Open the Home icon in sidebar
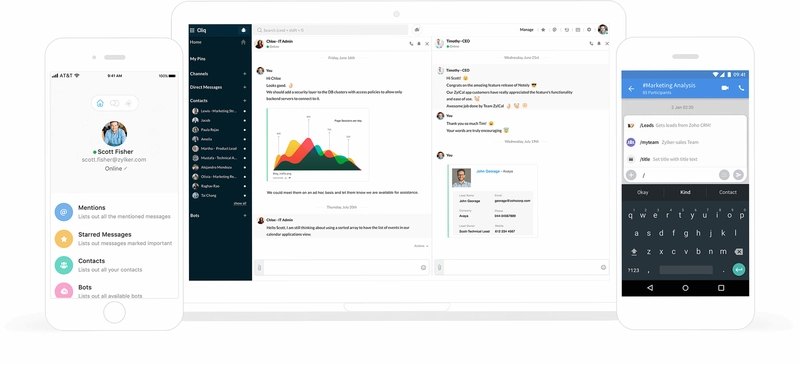The height and width of the screenshot is (365, 800). (x=243, y=42)
